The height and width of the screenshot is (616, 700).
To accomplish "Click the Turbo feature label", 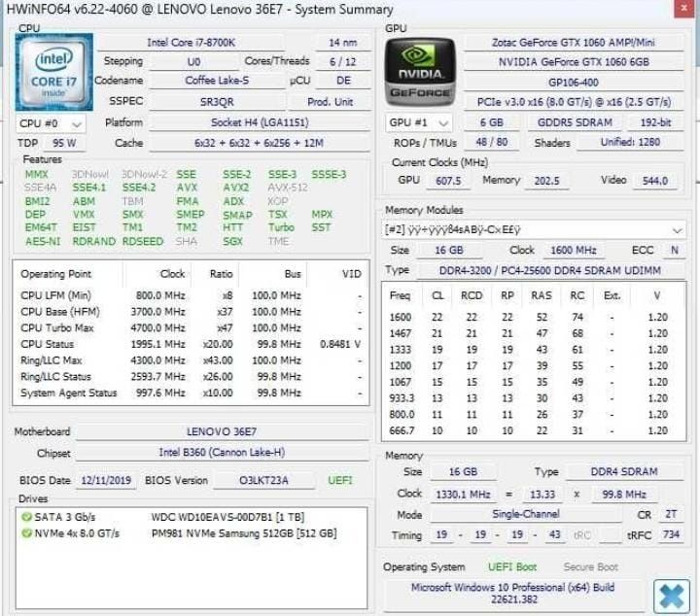I will click(x=281, y=227).
